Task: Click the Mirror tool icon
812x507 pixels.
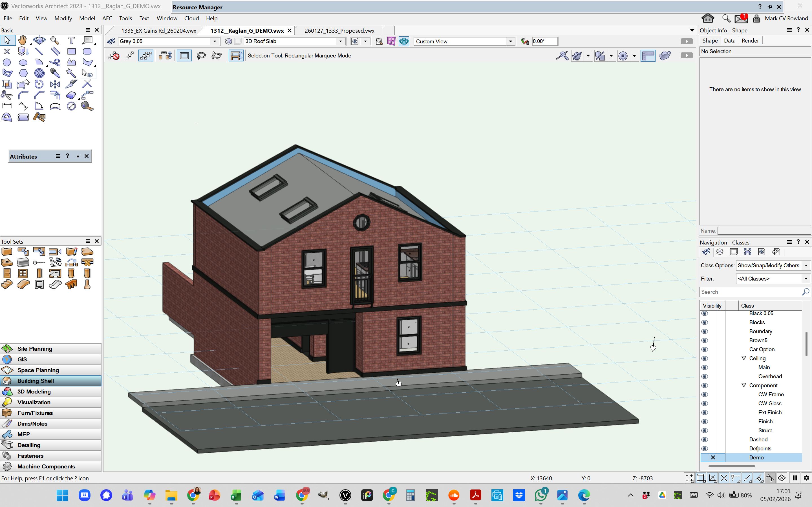Action: click(55, 84)
